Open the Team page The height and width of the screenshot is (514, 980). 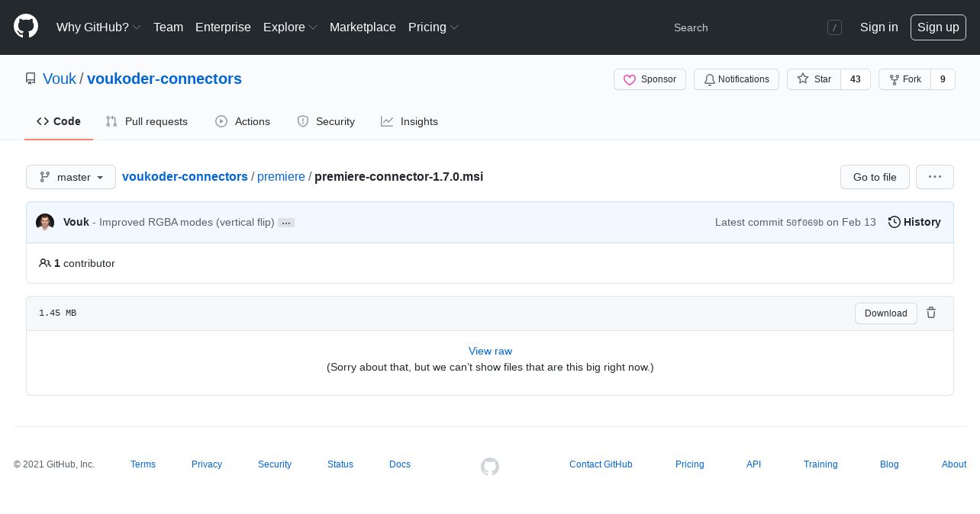[168, 27]
